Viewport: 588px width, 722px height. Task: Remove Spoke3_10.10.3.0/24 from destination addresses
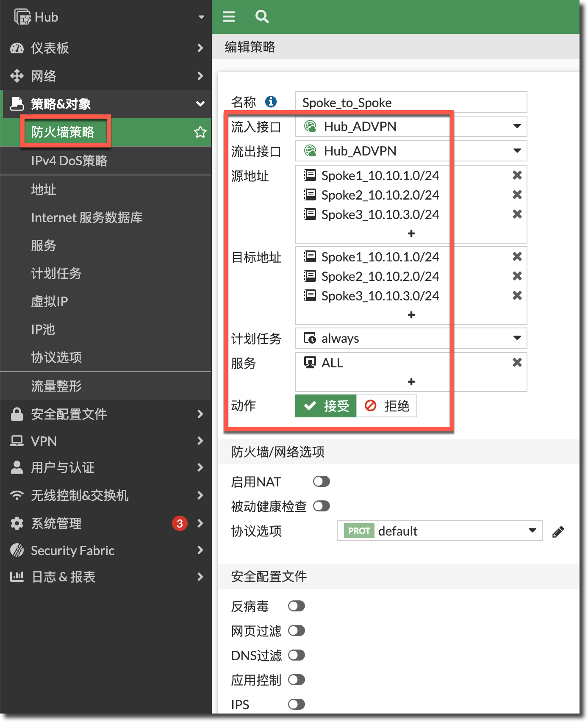pyautogui.click(x=517, y=296)
